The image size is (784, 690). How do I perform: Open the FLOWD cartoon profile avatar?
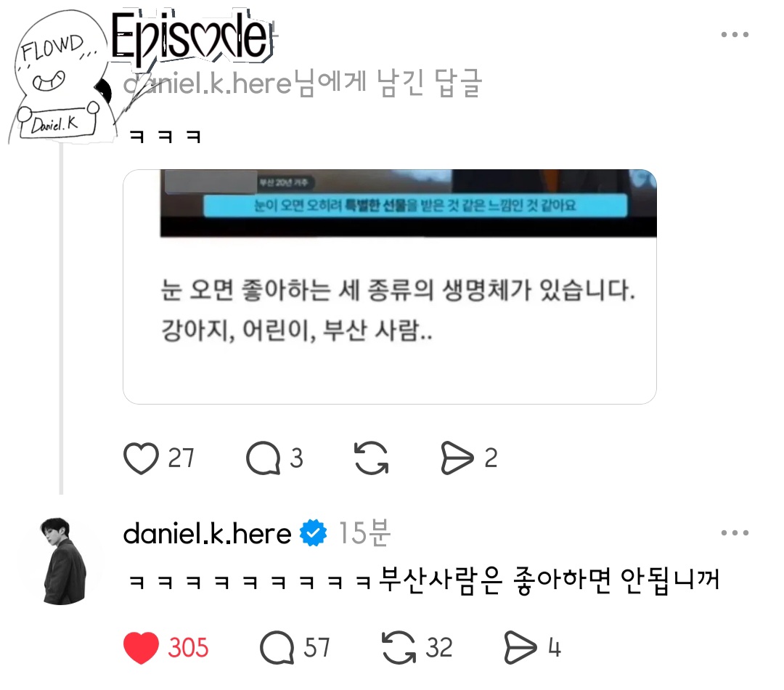(x=60, y=78)
